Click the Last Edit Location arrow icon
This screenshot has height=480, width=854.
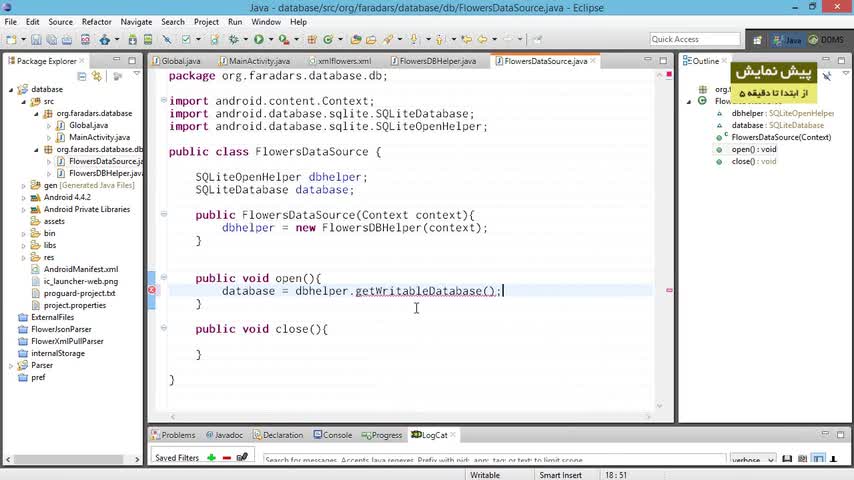coord(467,39)
